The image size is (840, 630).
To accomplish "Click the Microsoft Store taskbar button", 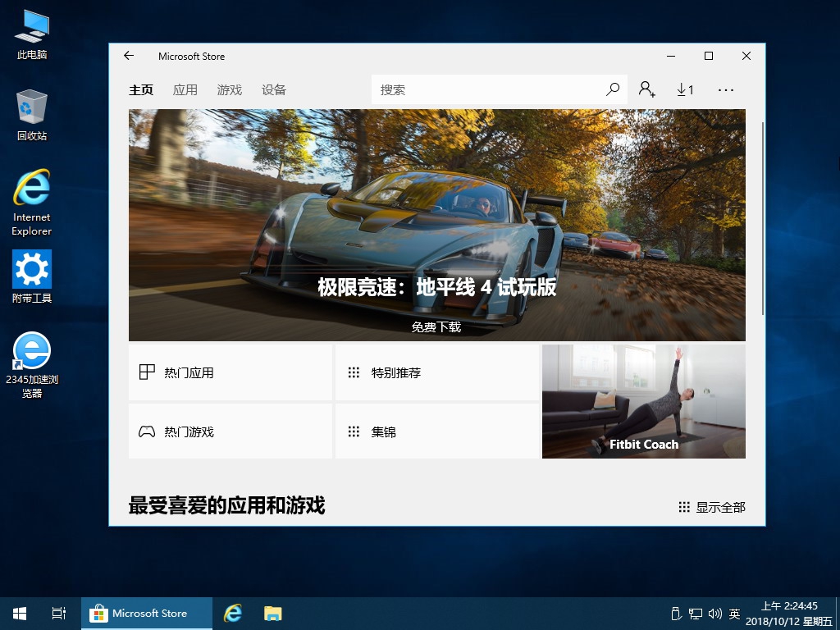I will tap(146, 614).
